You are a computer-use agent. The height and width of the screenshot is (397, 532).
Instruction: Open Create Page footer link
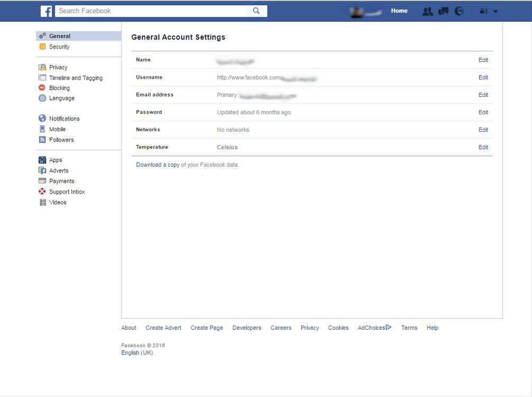[x=206, y=328]
